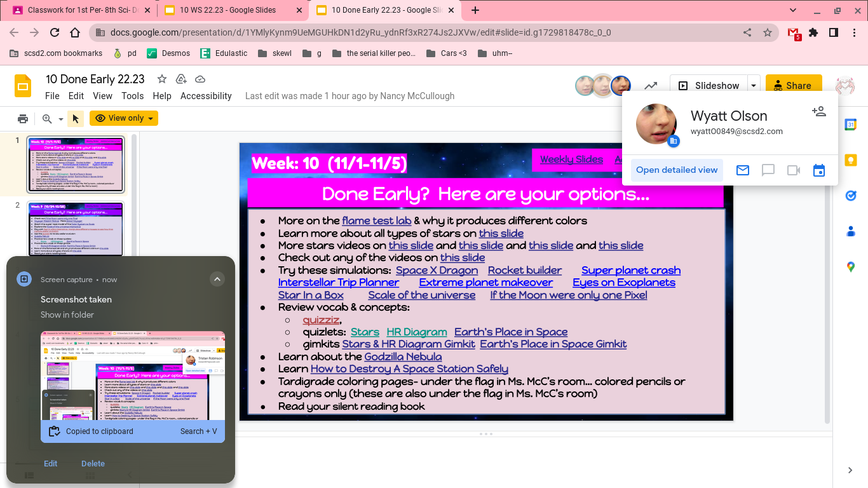The width and height of the screenshot is (868, 488).
Task: Star the presentation title
Action: (162, 79)
